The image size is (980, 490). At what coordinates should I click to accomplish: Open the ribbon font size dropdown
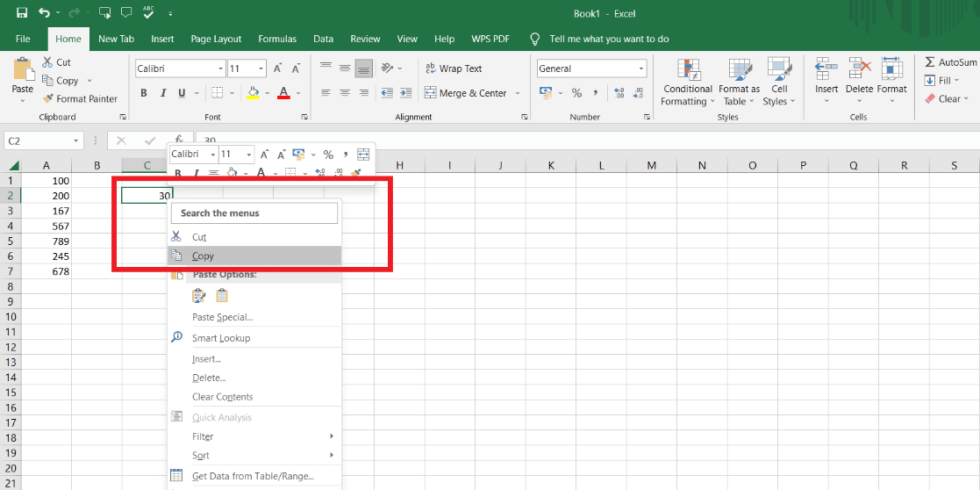click(x=261, y=68)
